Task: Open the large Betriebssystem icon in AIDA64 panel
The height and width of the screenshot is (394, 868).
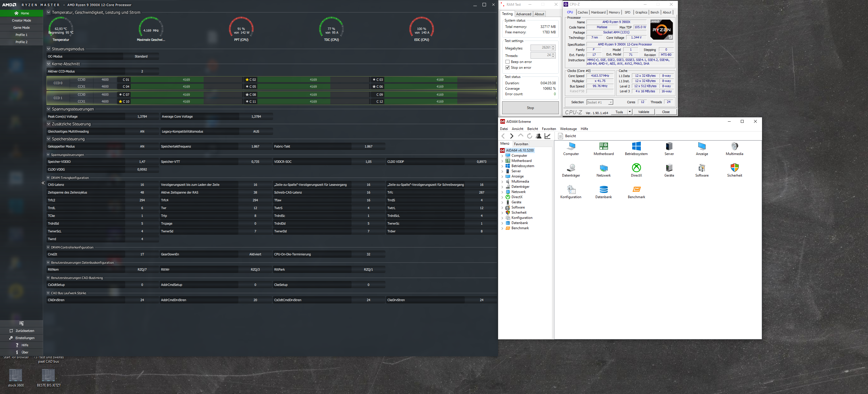Action: 636,148
